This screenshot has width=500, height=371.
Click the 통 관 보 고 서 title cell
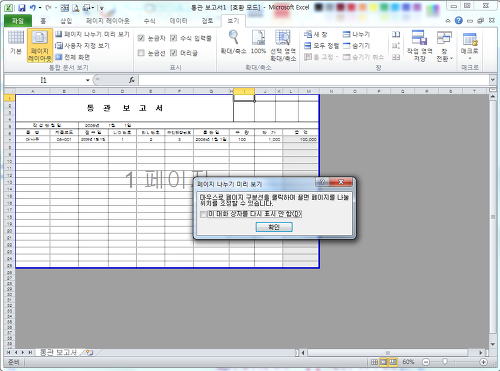pyautogui.click(x=124, y=108)
